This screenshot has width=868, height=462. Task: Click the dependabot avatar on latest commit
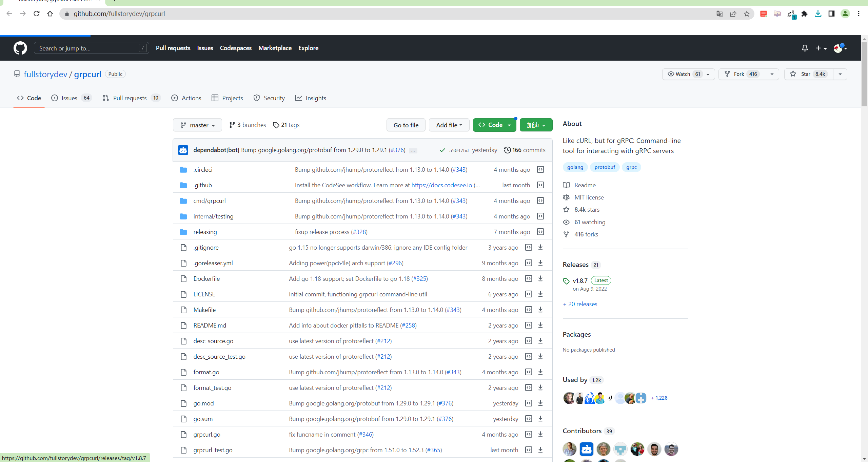[183, 150]
